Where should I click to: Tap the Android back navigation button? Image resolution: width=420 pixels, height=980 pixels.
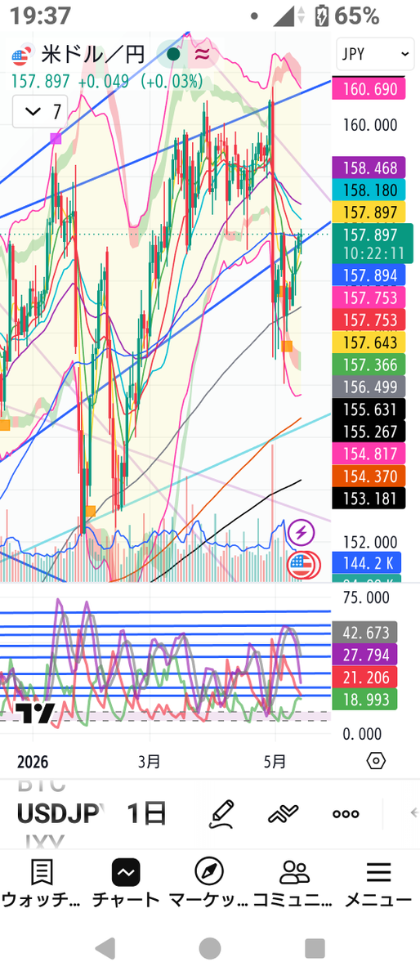coord(105,948)
